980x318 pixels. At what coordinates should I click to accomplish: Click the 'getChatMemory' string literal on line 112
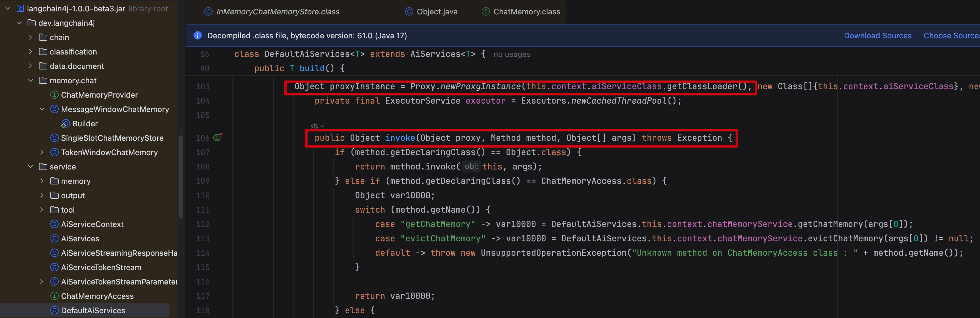tap(438, 224)
